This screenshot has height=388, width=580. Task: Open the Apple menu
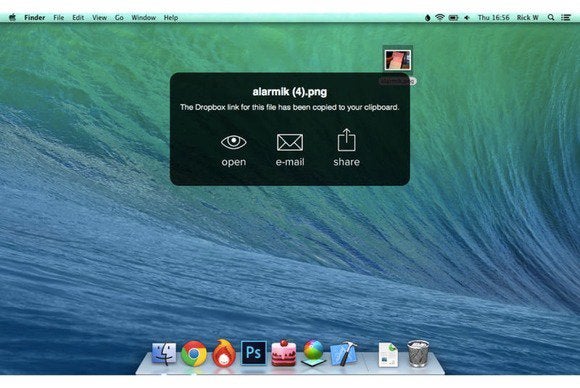[12, 17]
